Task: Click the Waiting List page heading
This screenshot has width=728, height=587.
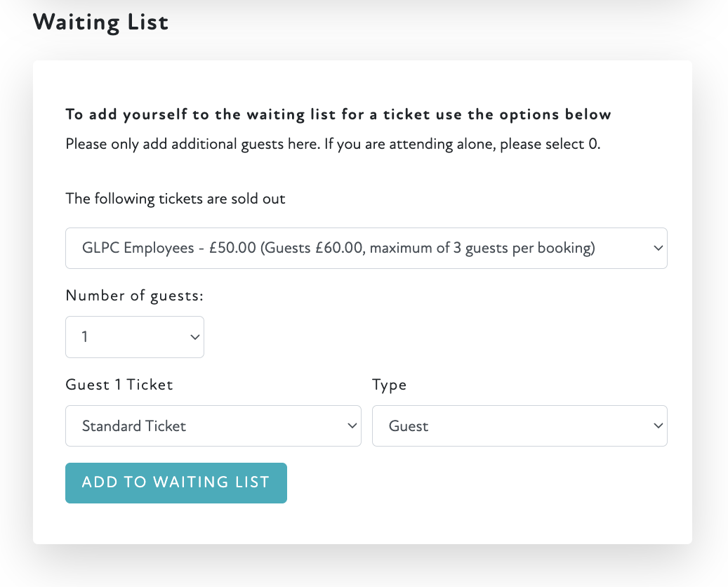Action: pos(100,22)
